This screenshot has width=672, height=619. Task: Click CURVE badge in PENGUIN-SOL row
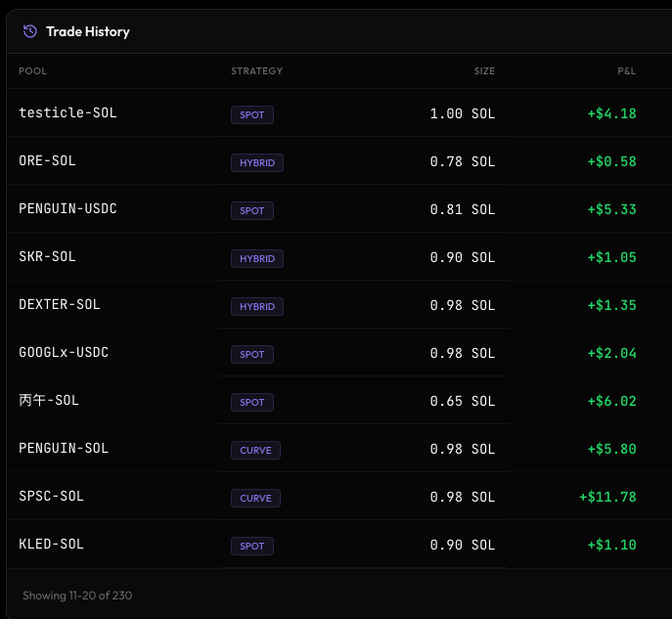(255, 451)
